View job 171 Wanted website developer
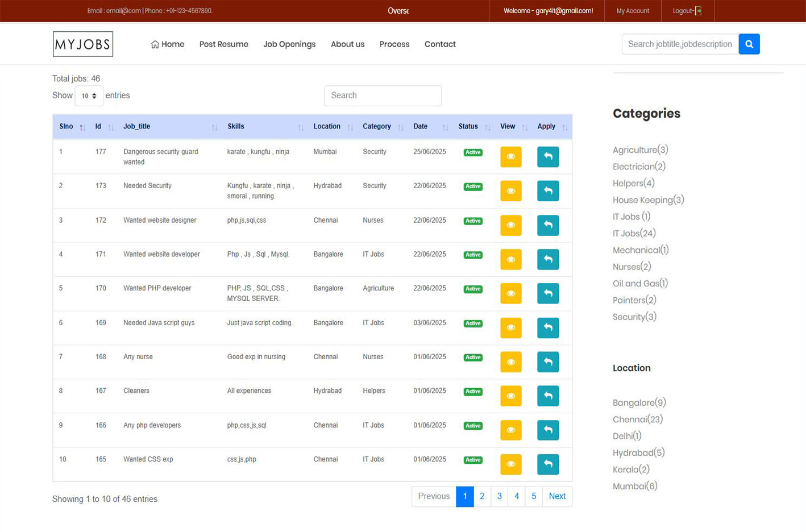806x532 pixels. [510, 259]
